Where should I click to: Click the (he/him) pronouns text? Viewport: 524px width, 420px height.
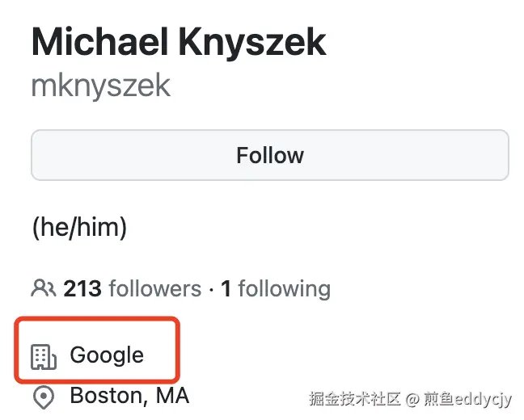[x=79, y=227]
